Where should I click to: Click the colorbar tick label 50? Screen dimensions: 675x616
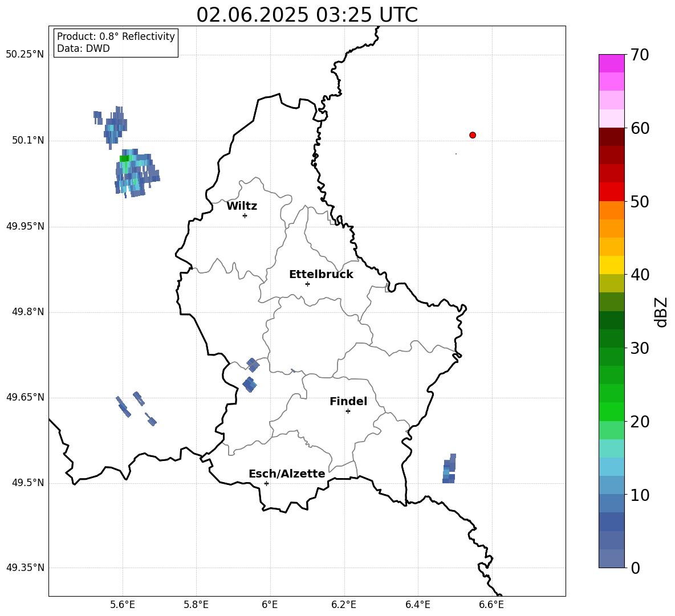[x=640, y=202]
